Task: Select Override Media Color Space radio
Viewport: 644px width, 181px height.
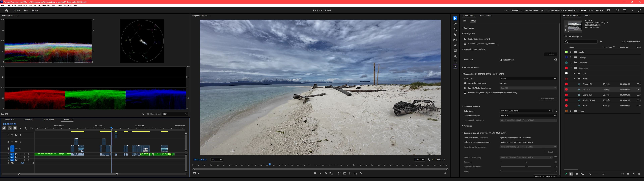Action: tap(465, 88)
